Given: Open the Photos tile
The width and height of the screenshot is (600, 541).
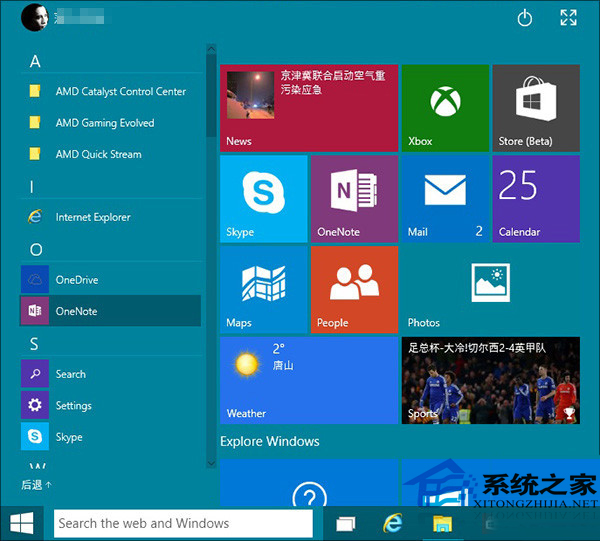Looking at the screenshot, I should [490, 289].
